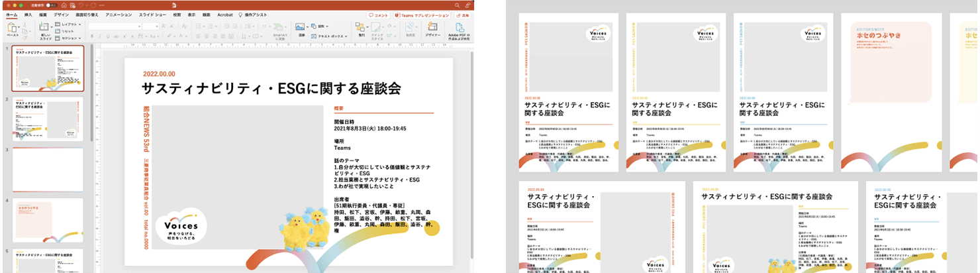980x273 pixels.
Task: Click the コメント button
Action: tap(378, 15)
